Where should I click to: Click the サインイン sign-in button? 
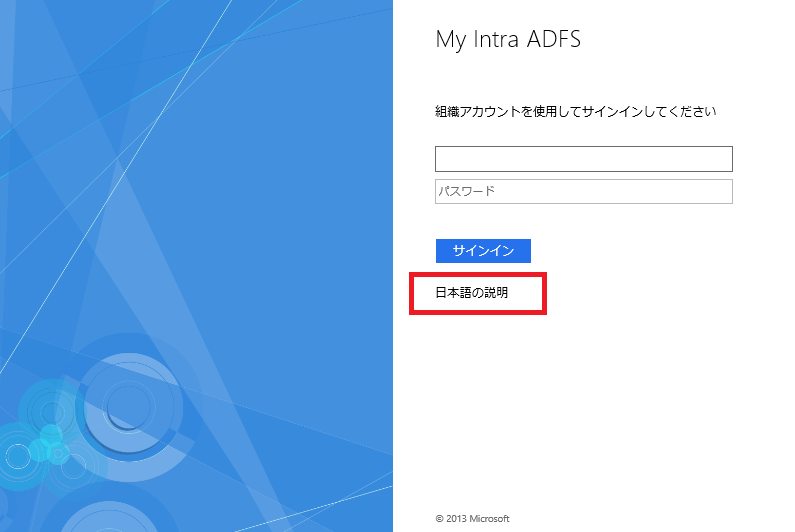(483, 251)
